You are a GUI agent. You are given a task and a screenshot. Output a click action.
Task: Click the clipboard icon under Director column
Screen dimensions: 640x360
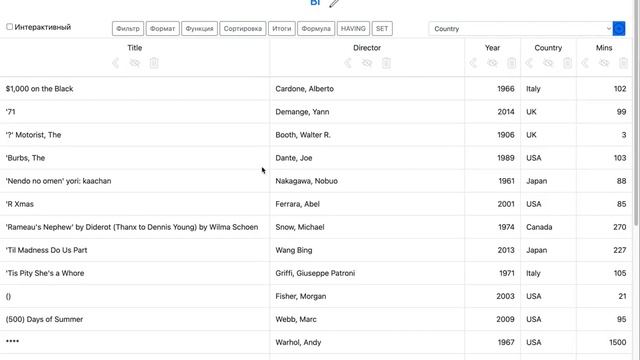[x=386, y=63]
